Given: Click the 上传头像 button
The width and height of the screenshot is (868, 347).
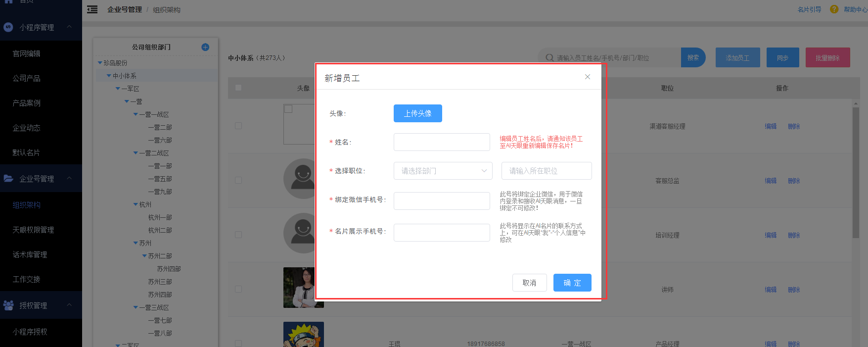Looking at the screenshot, I should tap(417, 113).
